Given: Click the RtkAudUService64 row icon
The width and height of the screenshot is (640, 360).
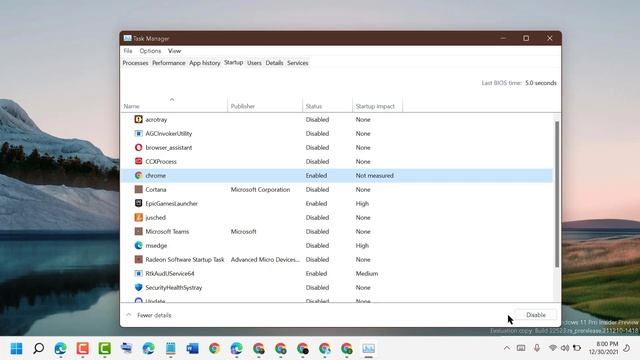Looking at the screenshot, I should pos(138,273).
